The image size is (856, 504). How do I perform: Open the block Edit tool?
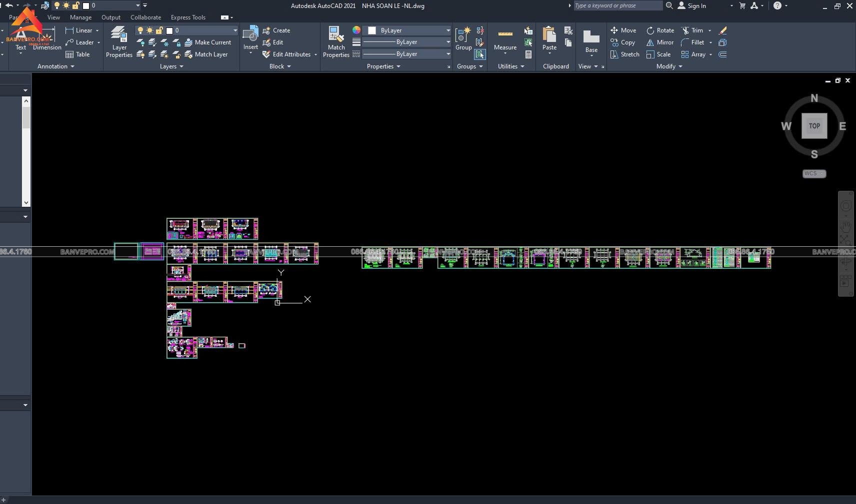click(272, 42)
